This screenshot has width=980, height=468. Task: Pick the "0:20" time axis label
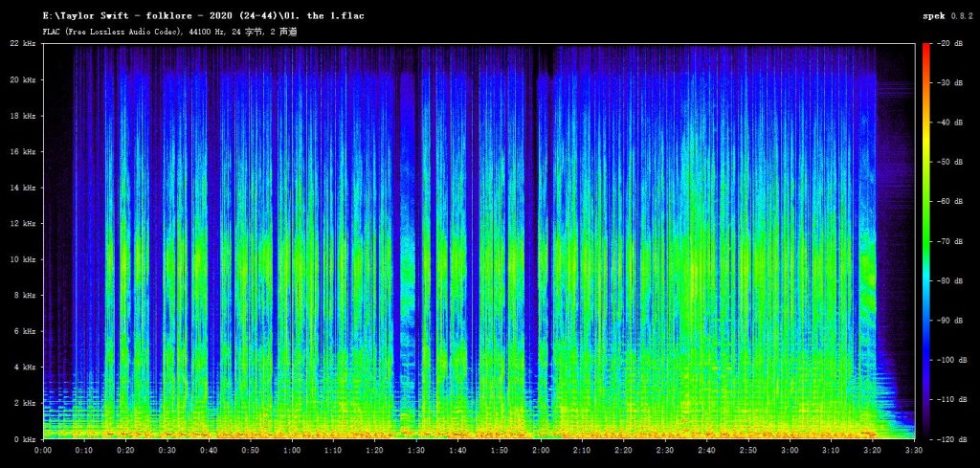pos(126,450)
